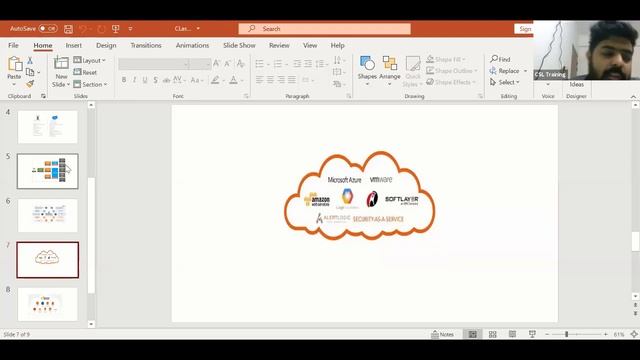The image size is (640, 360).
Task: Open Select dropdown in Editing group
Action: pyautogui.click(x=504, y=82)
